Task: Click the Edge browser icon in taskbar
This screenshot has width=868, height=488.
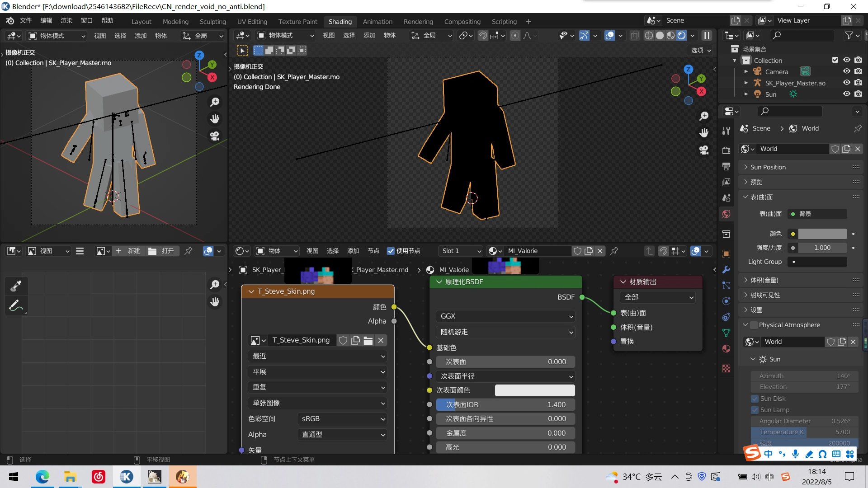Action: pos(42,477)
